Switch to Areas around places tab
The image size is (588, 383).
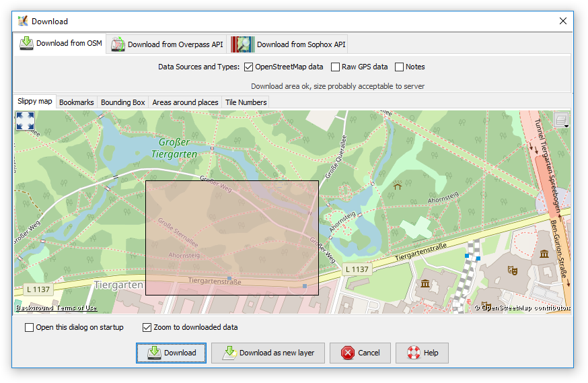[185, 102]
